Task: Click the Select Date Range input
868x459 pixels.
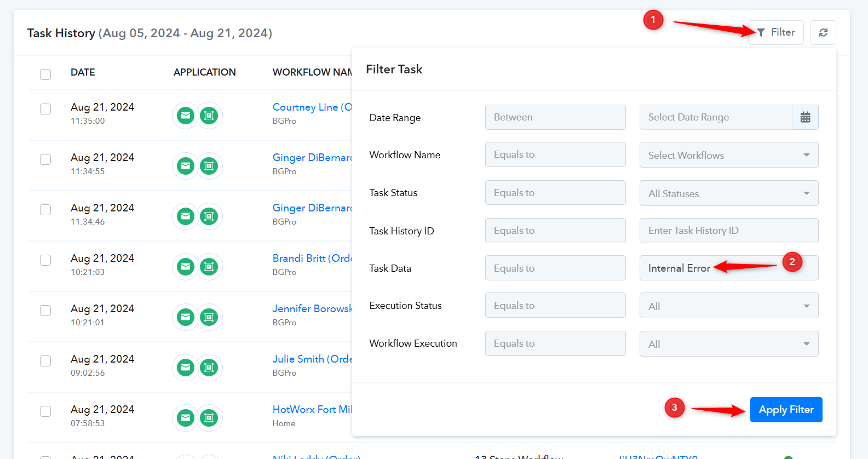Action: coord(716,117)
